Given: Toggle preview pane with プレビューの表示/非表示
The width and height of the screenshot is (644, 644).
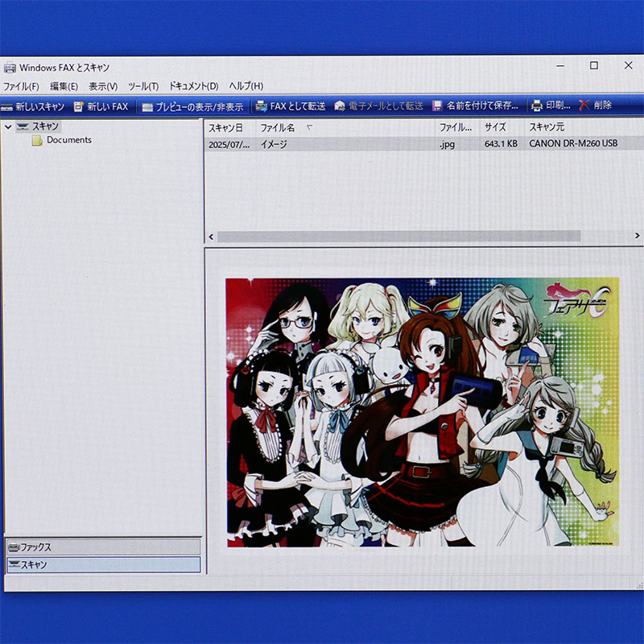Looking at the screenshot, I should click(147, 106).
